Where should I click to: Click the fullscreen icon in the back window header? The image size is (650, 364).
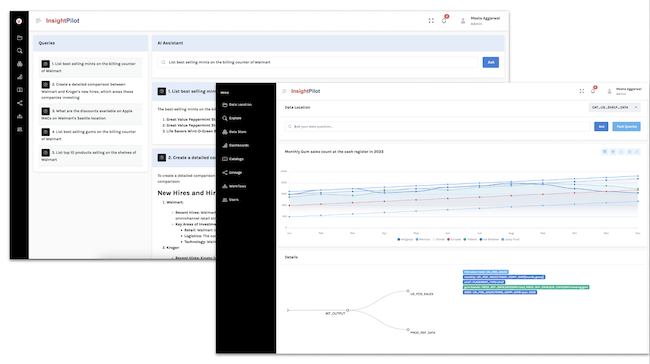(431, 21)
